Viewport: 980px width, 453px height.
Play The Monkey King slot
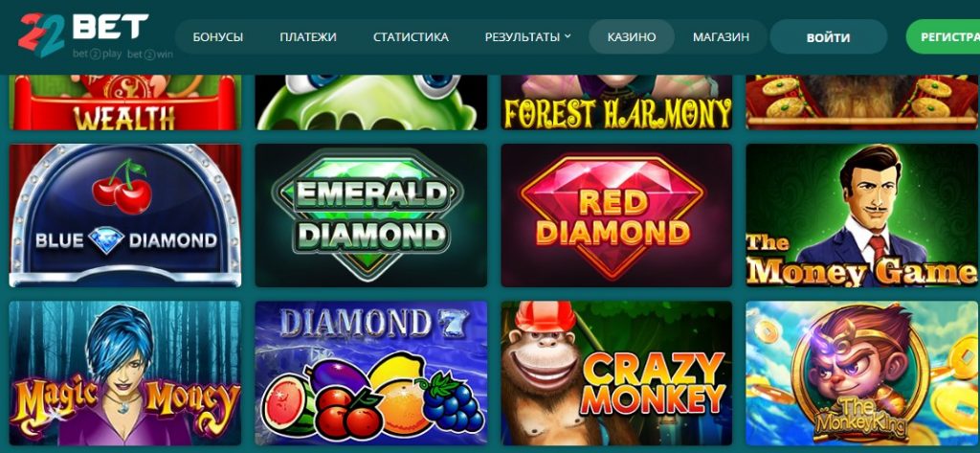(862, 373)
